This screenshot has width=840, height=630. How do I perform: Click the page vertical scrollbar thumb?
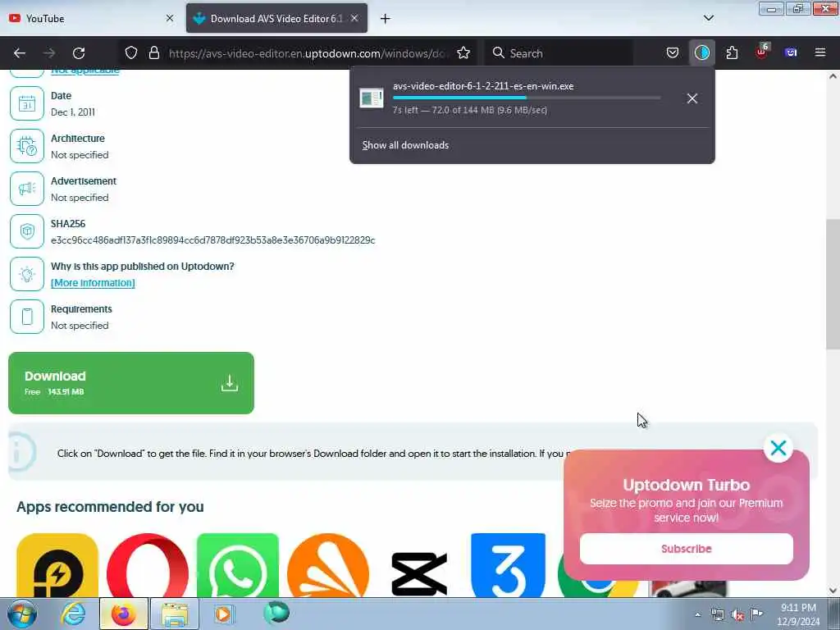[833, 284]
